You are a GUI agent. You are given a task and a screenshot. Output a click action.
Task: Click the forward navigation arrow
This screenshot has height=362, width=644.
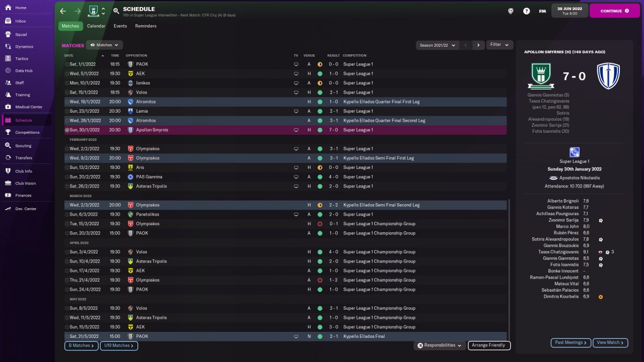tap(77, 11)
